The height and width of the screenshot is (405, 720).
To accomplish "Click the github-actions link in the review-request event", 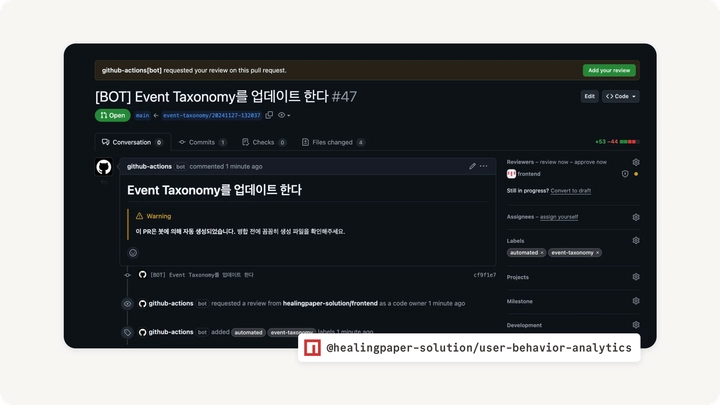I will point(171,304).
